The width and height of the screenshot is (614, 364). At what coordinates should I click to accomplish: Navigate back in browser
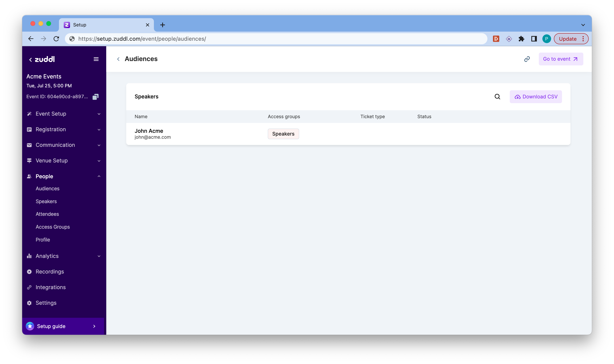[x=31, y=39]
